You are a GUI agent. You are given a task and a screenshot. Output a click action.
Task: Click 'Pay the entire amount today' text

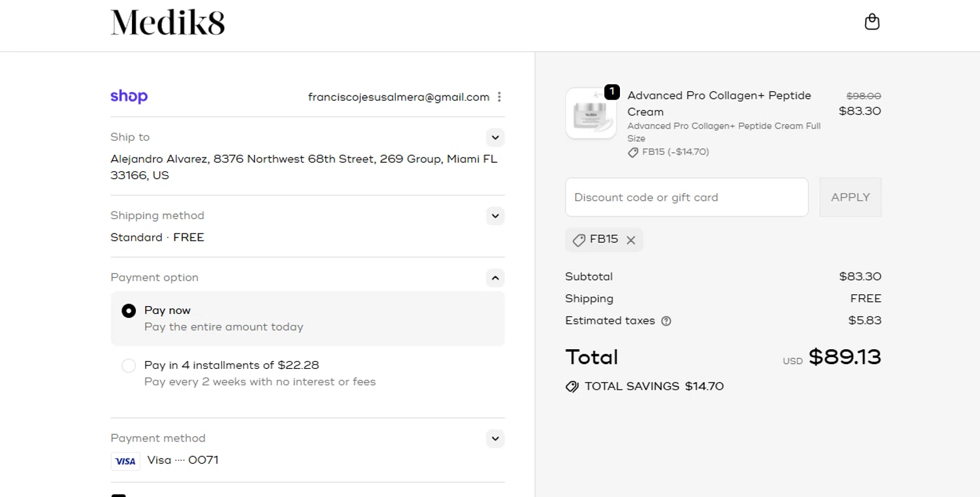tap(223, 327)
